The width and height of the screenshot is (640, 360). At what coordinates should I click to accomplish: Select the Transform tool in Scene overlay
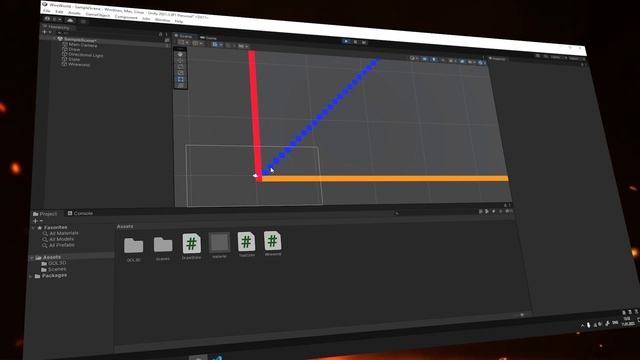point(180,85)
